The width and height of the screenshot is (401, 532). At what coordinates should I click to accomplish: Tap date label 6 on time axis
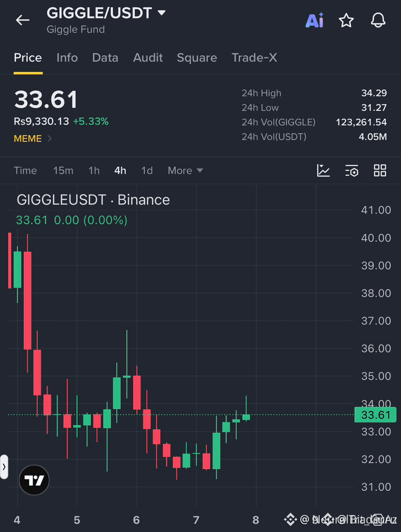[x=137, y=520]
